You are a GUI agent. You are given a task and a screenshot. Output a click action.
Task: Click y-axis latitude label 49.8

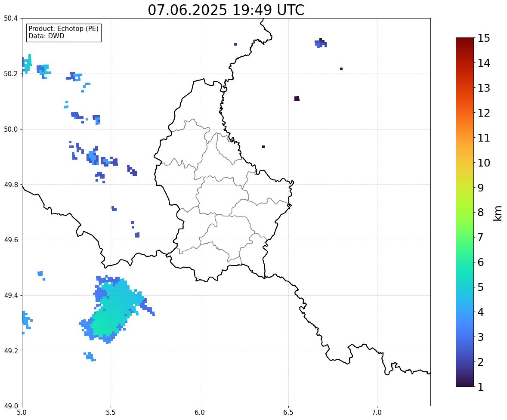coord(10,185)
